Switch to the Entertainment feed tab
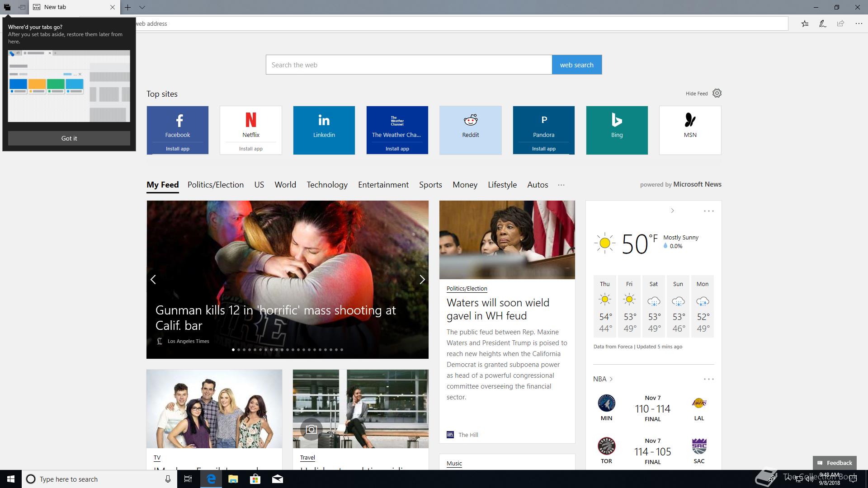This screenshot has height=488, width=868. click(x=383, y=185)
